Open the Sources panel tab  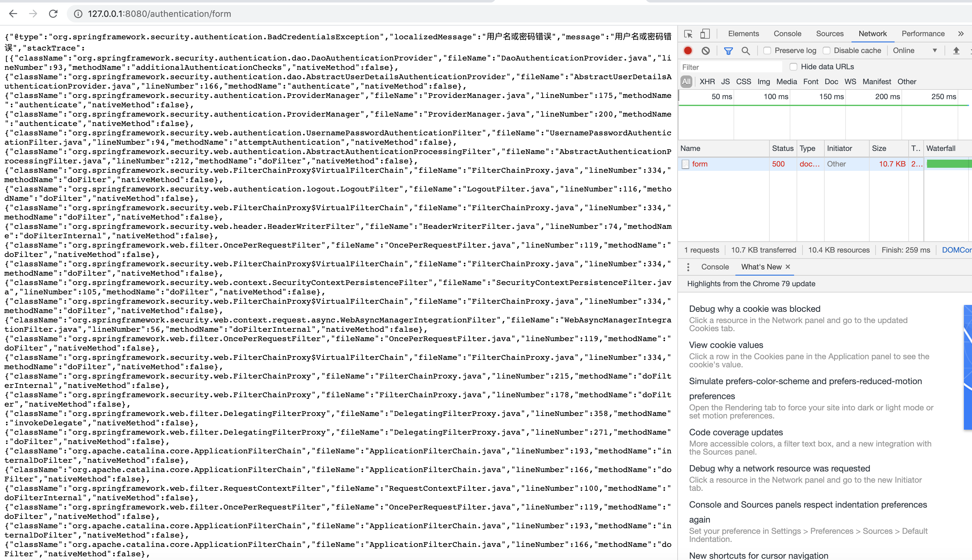click(830, 34)
